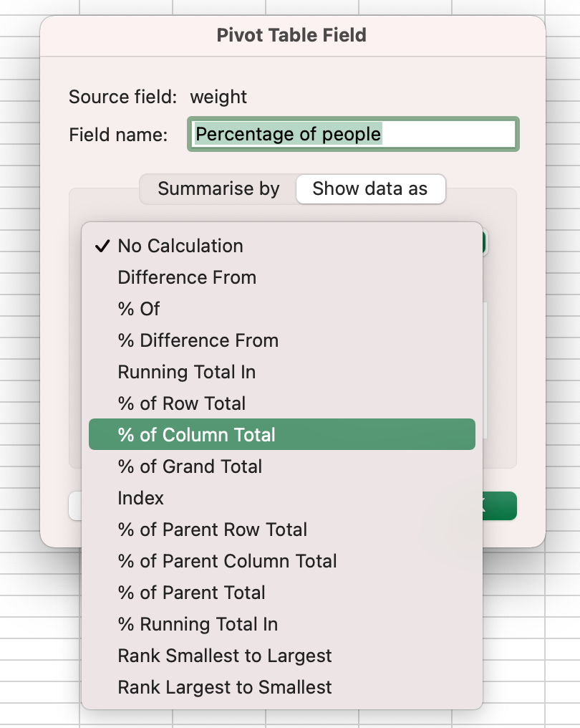Choose % of Parent Total option
This screenshot has width=580, height=728.
pos(191,593)
